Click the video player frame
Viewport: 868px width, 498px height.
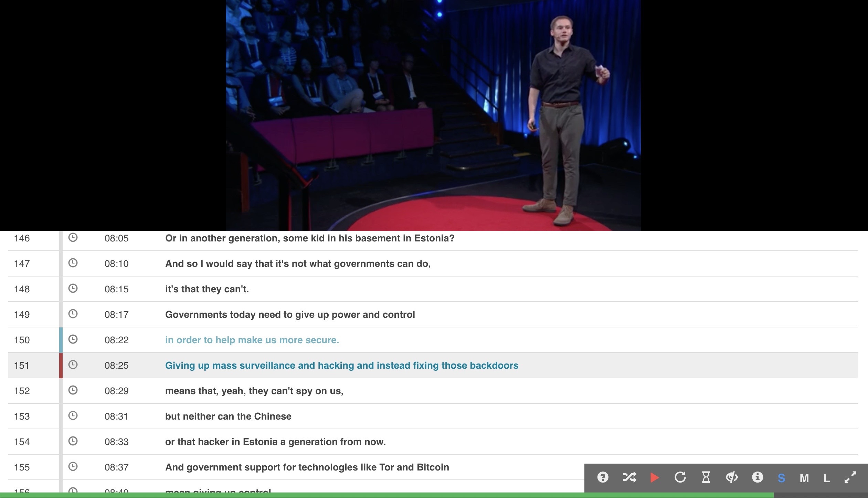[433, 115]
